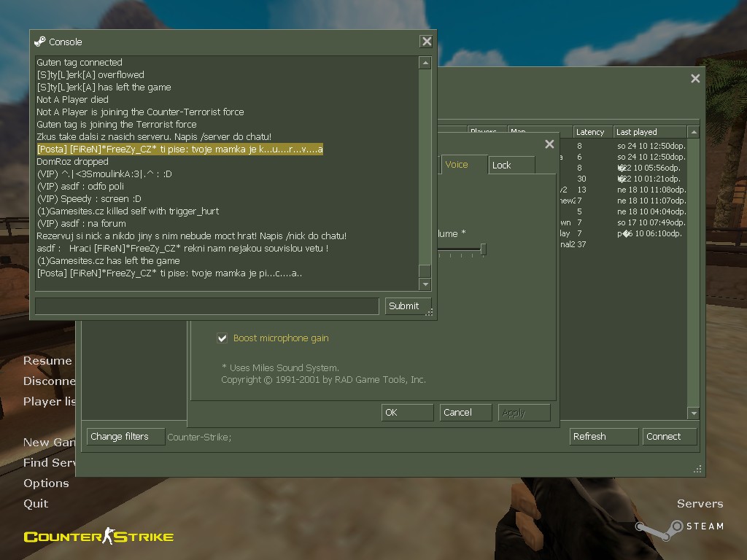Click the Player list menu item
Screen dimensions: 747x560
[49, 402]
